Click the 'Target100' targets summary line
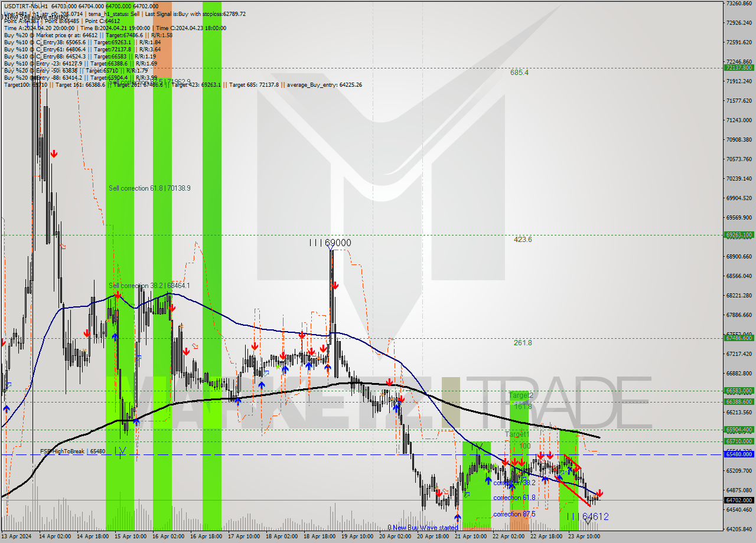This screenshot has height=543, width=756. 183,84
